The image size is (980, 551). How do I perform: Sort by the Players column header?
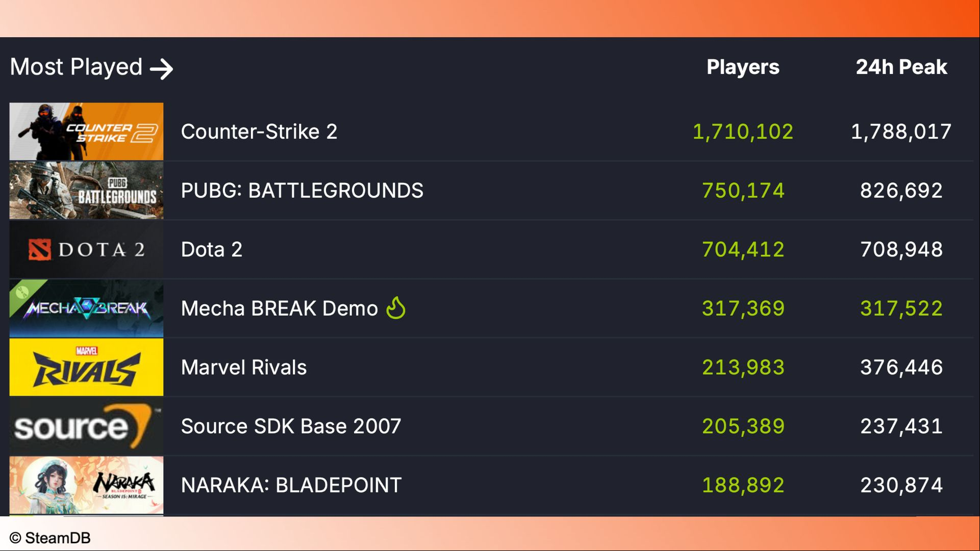(743, 67)
